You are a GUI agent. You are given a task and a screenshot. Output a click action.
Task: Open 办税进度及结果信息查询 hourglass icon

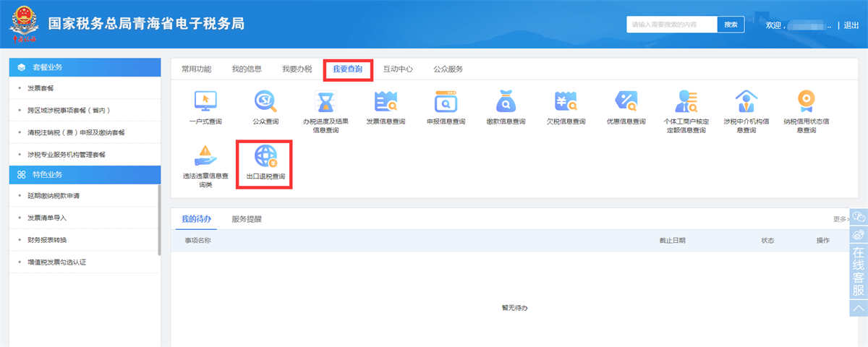click(325, 101)
